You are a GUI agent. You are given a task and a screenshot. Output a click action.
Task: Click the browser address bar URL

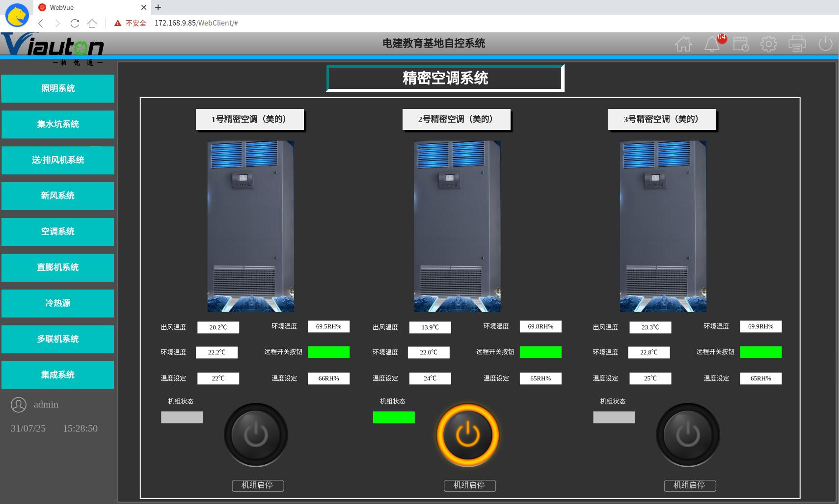(x=196, y=23)
